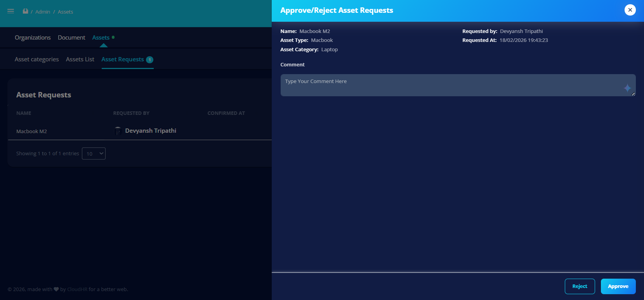The height and width of the screenshot is (300, 644).
Task: Focus the Type Your Comment Here field
Action: (x=458, y=85)
